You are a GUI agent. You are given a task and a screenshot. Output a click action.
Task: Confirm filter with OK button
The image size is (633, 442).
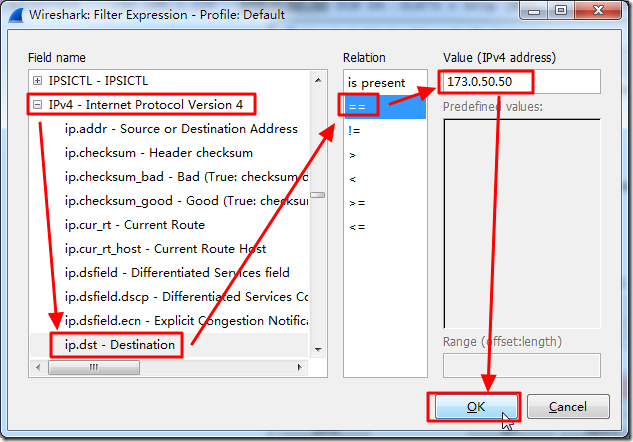(x=476, y=406)
